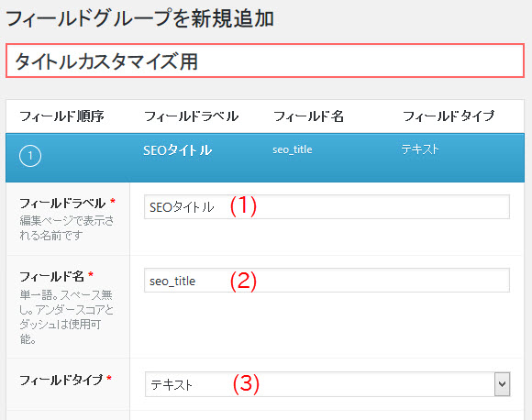The image size is (532, 420).
Task: Click seo_title in the blue field row
Action: point(292,149)
